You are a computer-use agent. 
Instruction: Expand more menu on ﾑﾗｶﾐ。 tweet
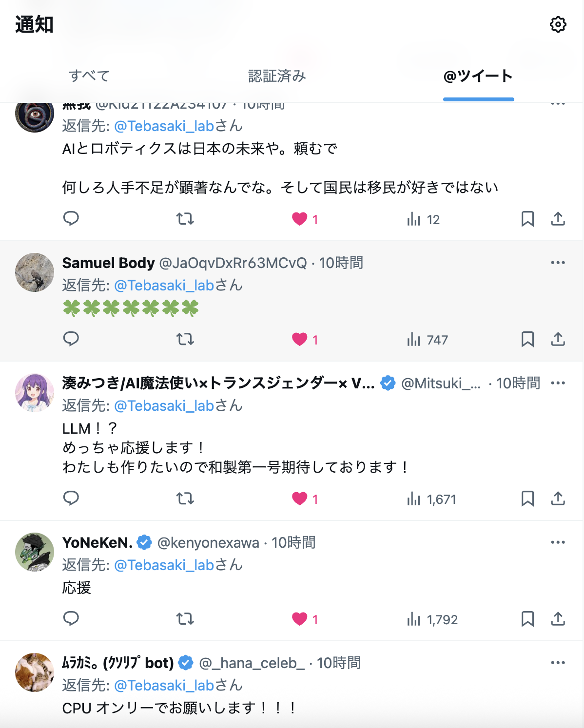coord(558,663)
